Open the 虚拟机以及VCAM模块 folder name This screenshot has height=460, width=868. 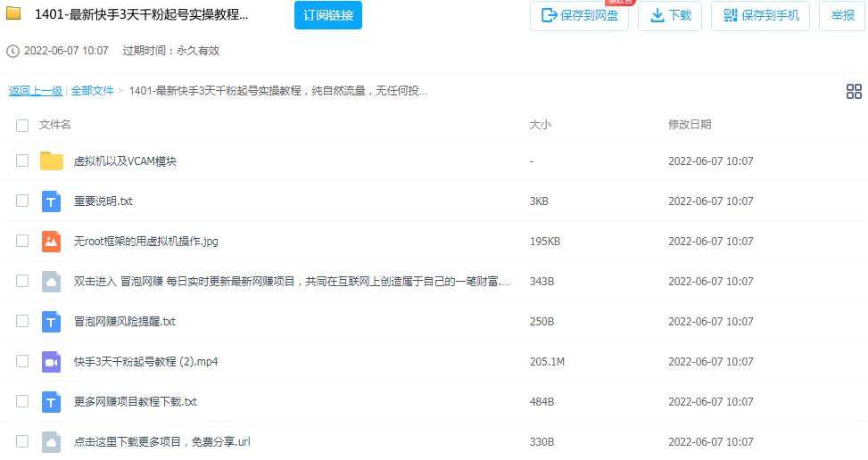[125, 160]
